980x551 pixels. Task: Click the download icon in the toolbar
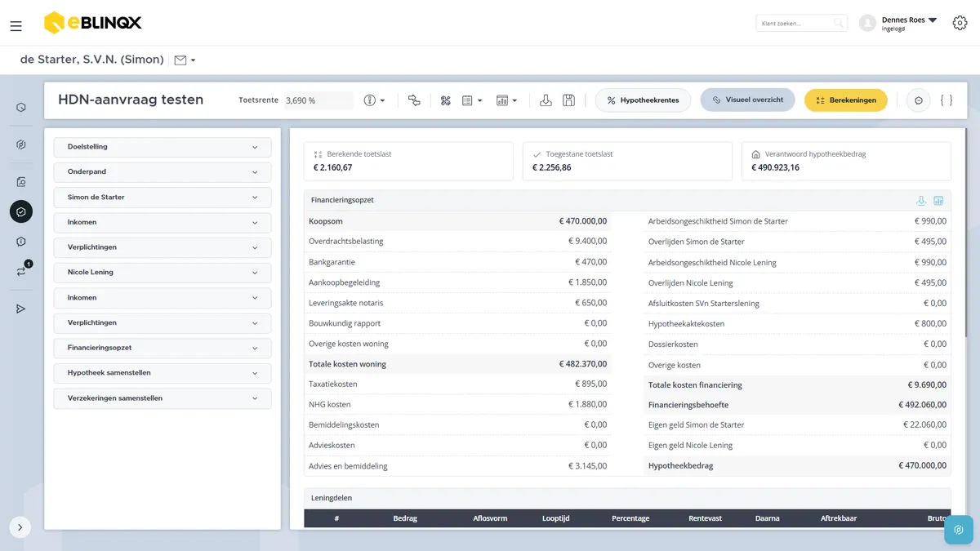[546, 100]
